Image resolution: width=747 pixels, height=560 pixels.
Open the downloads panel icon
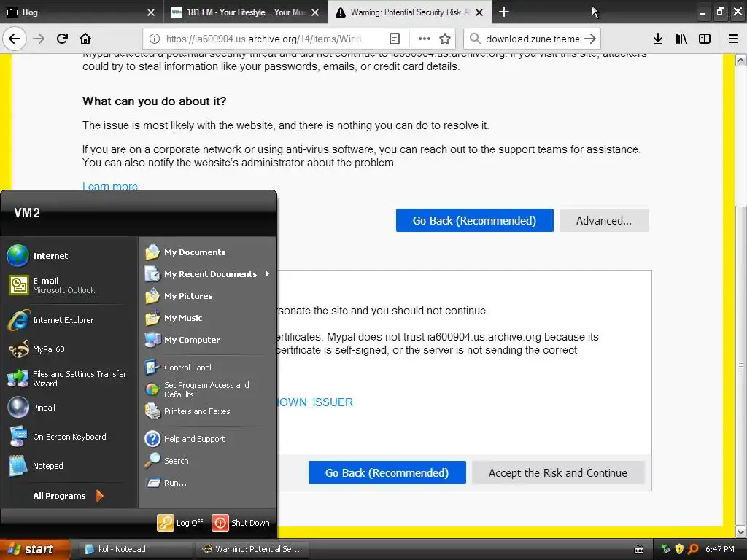[658, 39]
